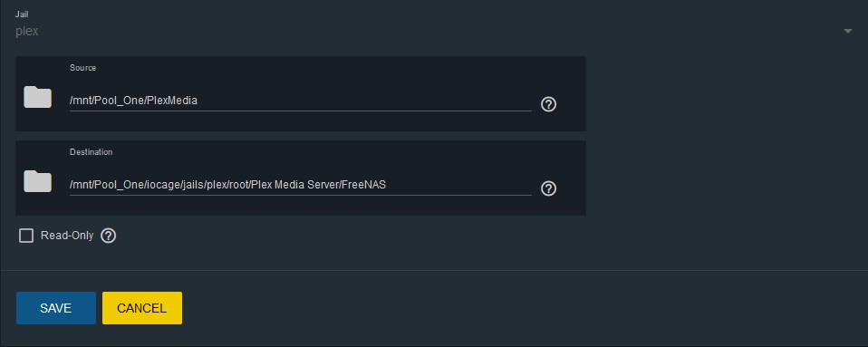Place cursor after FreeNAS in Destination path
Viewport: 868px width, 347px height.
coord(387,186)
